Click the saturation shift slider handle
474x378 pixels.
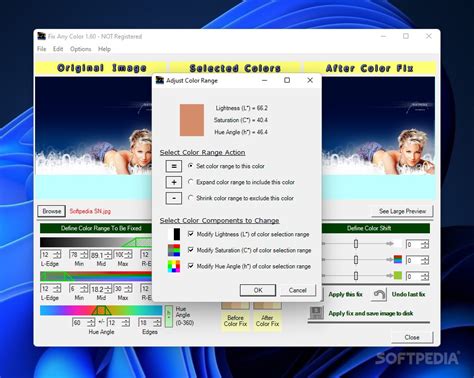tap(356, 260)
